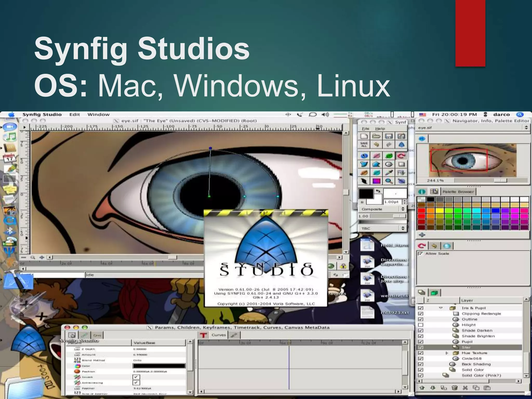Screen dimensions: 532x399
Task: Select the black Draw feather tool
Action: [364, 181]
